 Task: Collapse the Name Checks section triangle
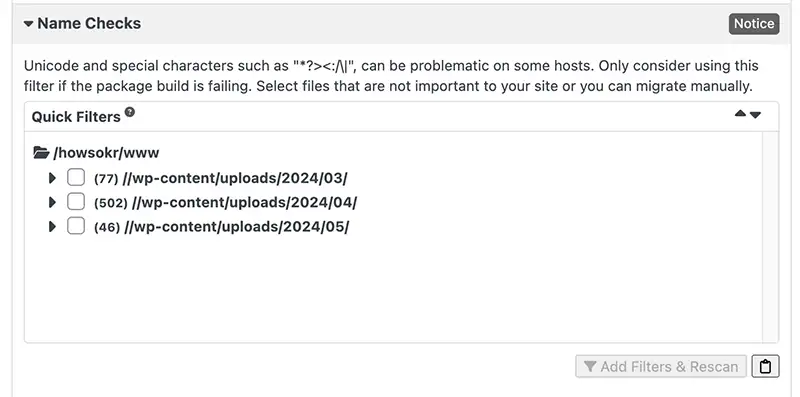[29, 23]
